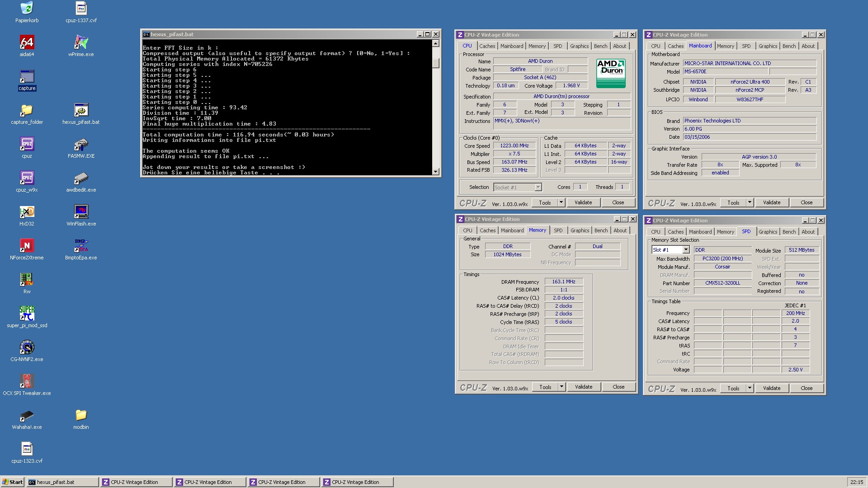Click the BIOS Date value 03/15/2006
Image resolution: width=868 pixels, height=488 pixels.
click(x=750, y=137)
